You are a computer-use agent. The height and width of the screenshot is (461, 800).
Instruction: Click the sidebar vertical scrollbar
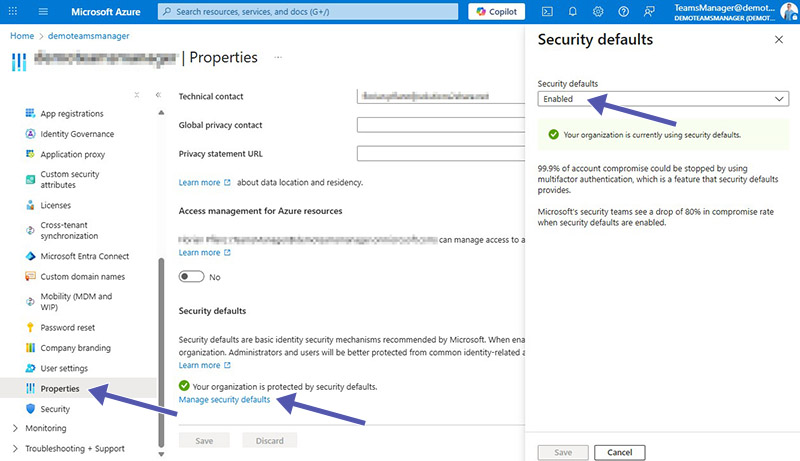(x=161, y=352)
